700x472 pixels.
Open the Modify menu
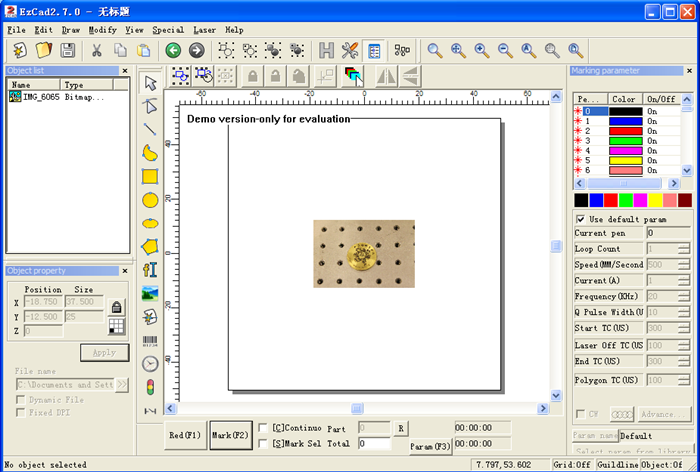(x=102, y=30)
